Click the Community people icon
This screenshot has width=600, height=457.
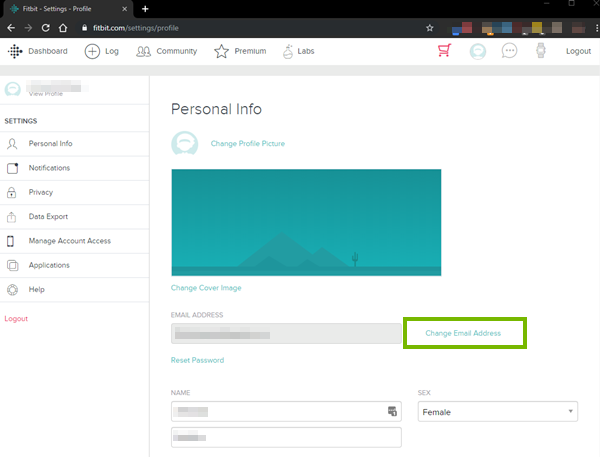click(x=143, y=51)
